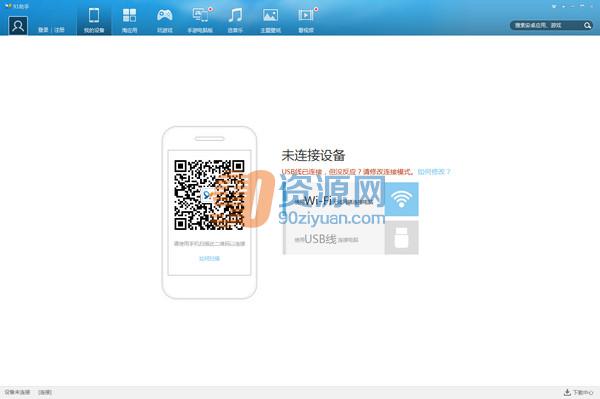Click the QR code image
The width and height of the screenshot is (600, 399).
(x=209, y=195)
